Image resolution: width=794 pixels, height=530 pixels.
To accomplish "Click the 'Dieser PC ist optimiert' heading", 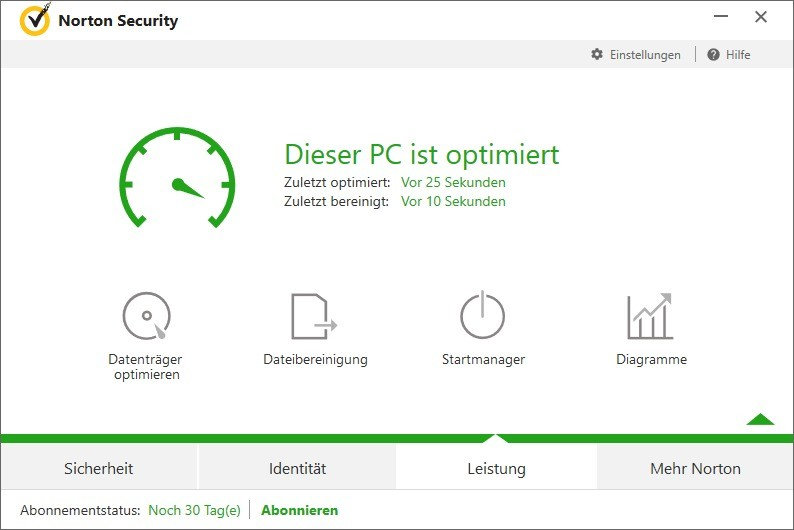I will click(x=422, y=155).
